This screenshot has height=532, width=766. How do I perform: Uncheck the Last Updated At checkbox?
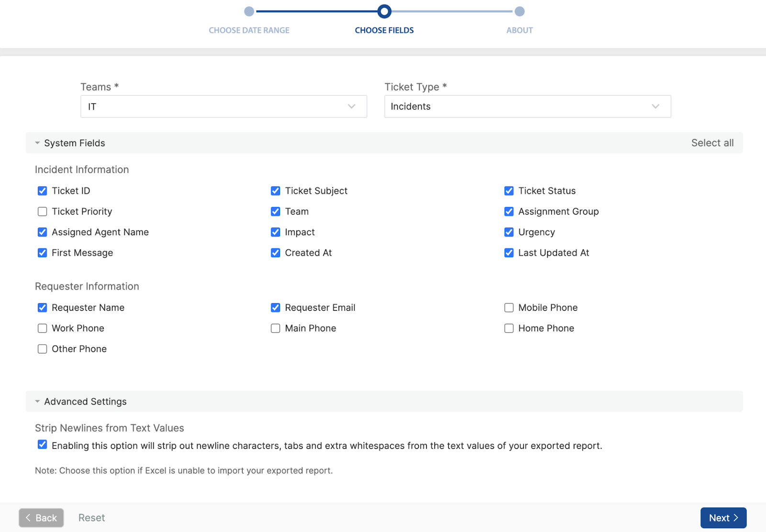tap(509, 252)
